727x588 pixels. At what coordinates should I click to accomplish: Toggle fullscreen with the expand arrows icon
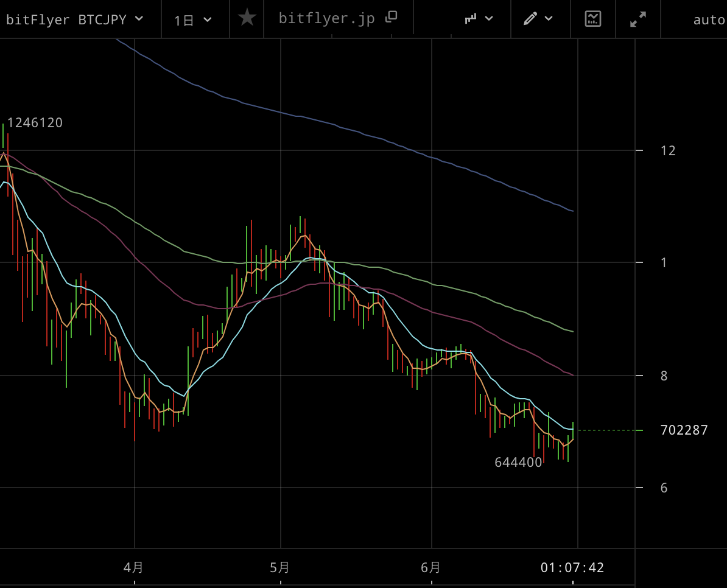(x=638, y=19)
